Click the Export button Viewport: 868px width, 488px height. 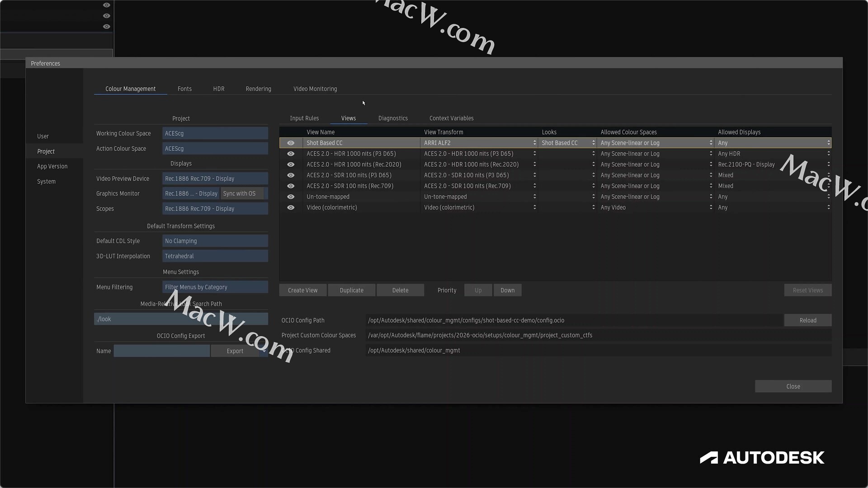tap(235, 351)
